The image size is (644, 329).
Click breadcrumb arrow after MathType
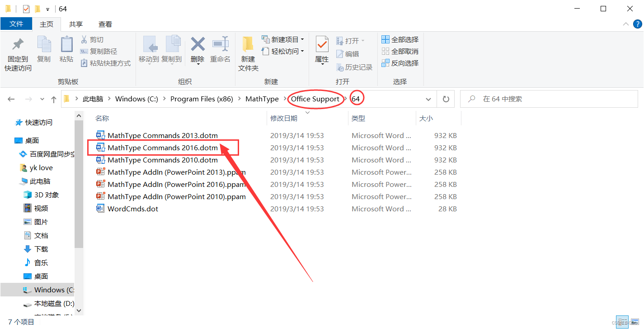pos(285,99)
